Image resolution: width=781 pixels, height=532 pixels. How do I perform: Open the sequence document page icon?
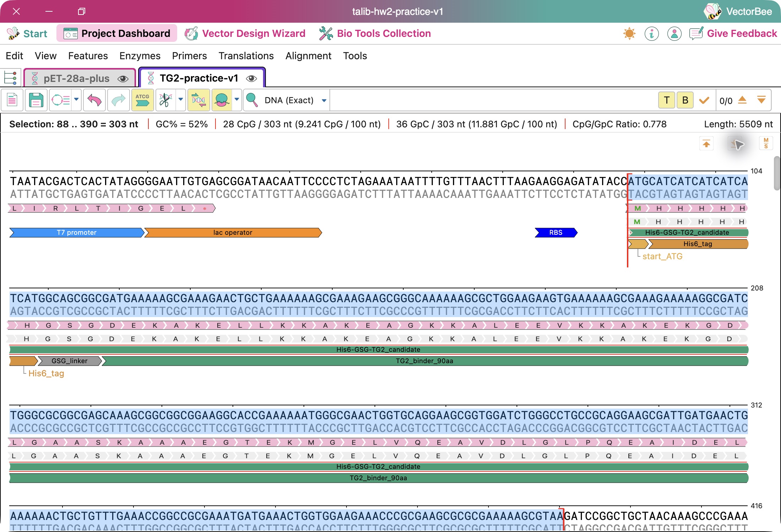tap(12, 100)
